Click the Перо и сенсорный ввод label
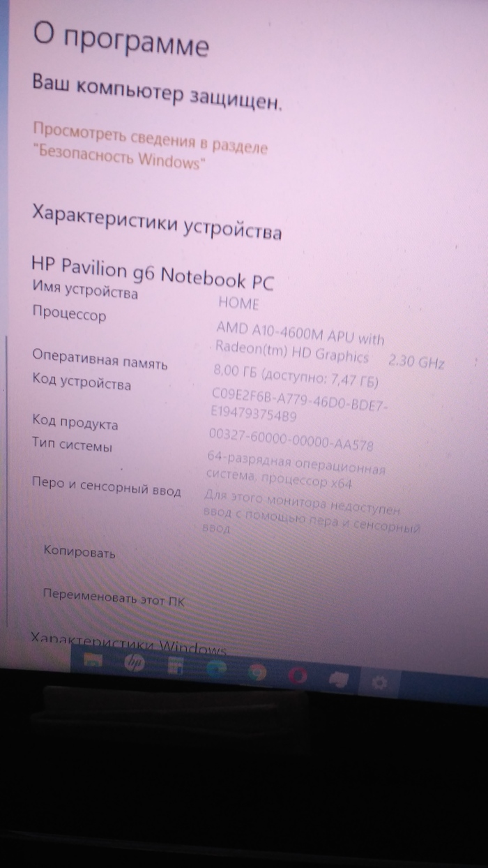This screenshot has height=868, width=488. tap(106, 487)
